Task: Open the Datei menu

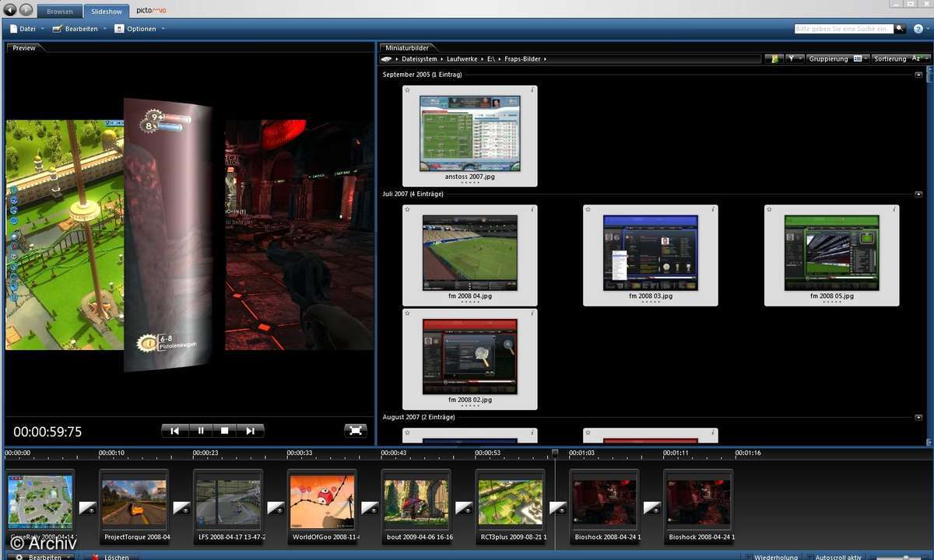Action: point(26,29)
